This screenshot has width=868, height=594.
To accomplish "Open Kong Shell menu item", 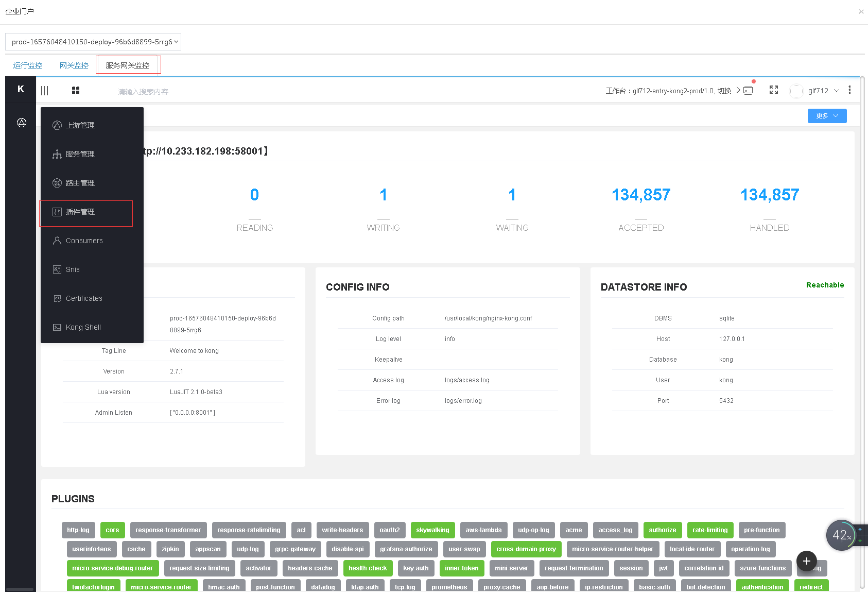I will 83,327.
